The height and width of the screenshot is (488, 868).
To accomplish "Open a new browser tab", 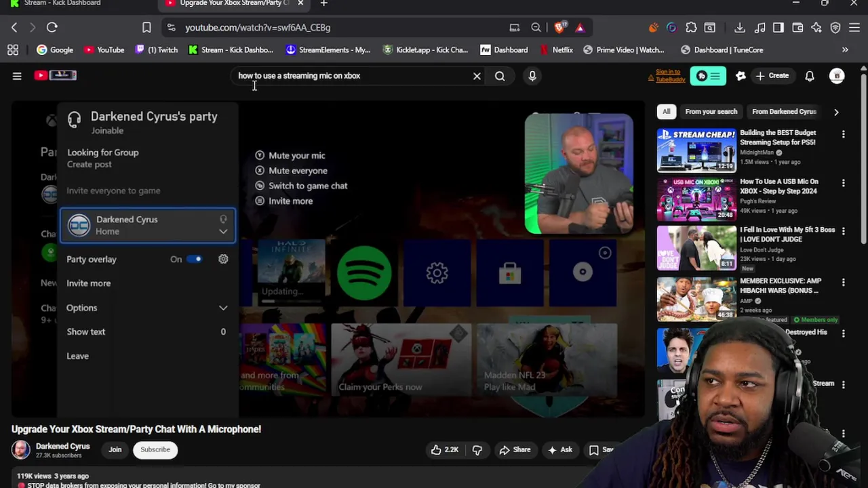I will (x=323, y=4).
